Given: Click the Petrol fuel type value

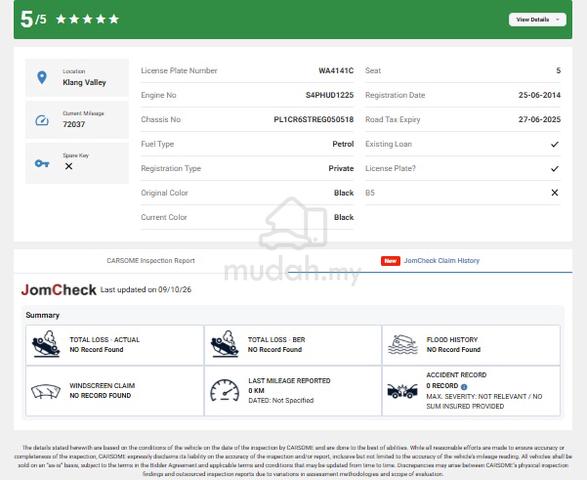Looking at the screenshot, I should [x=343, y=144].
